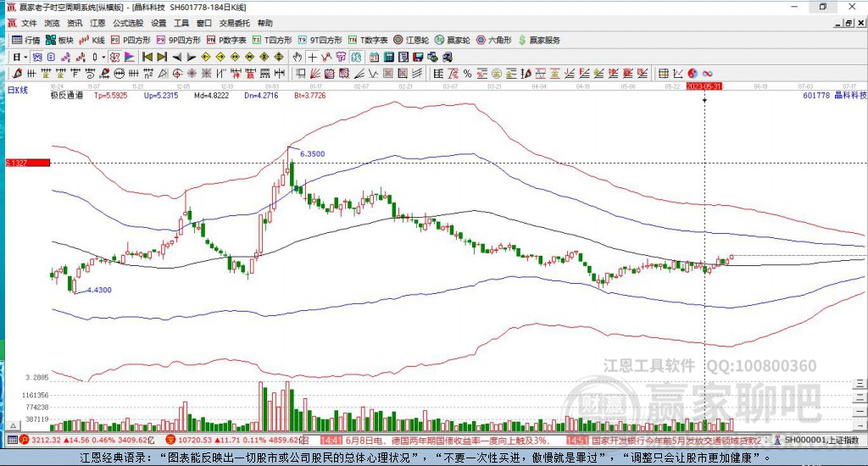Click the circular target Gann tool icon

[x=176, y=73]
